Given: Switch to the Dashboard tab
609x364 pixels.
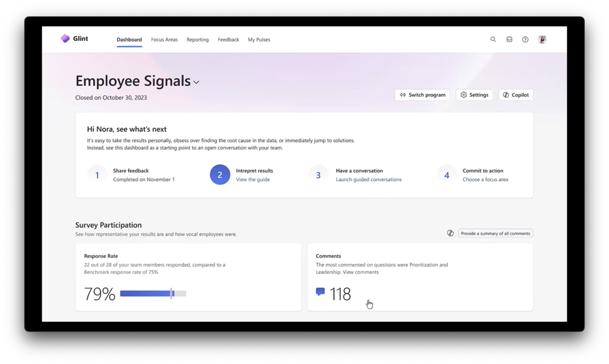Looking at the screenshot, I should point(129,40).
